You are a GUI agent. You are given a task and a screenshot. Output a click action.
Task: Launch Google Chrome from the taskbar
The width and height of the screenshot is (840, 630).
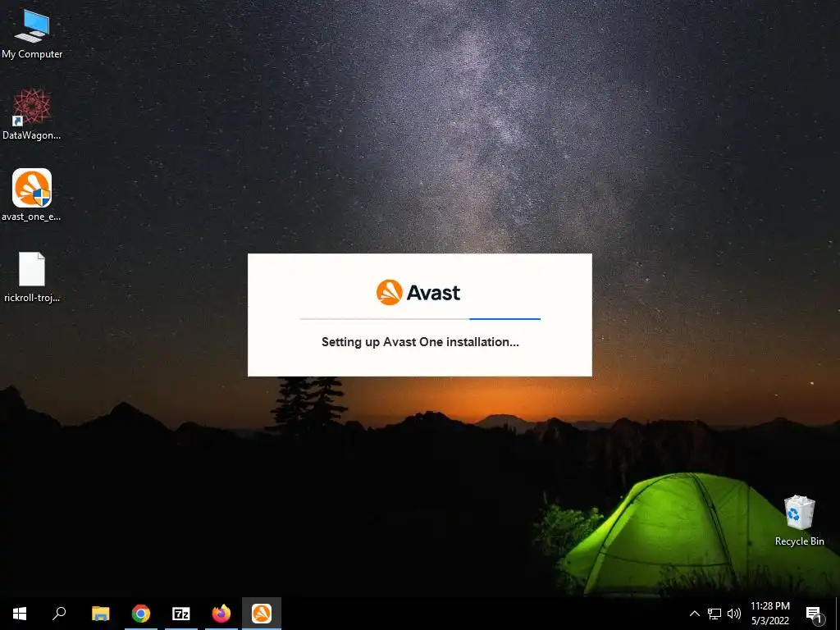tap(141, 614)
